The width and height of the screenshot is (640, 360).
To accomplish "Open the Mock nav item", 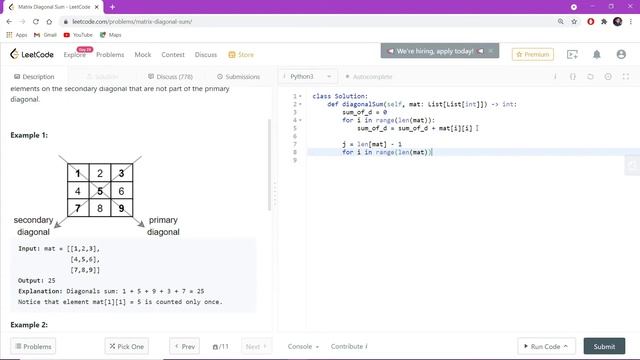I will (x=143, y=55).
